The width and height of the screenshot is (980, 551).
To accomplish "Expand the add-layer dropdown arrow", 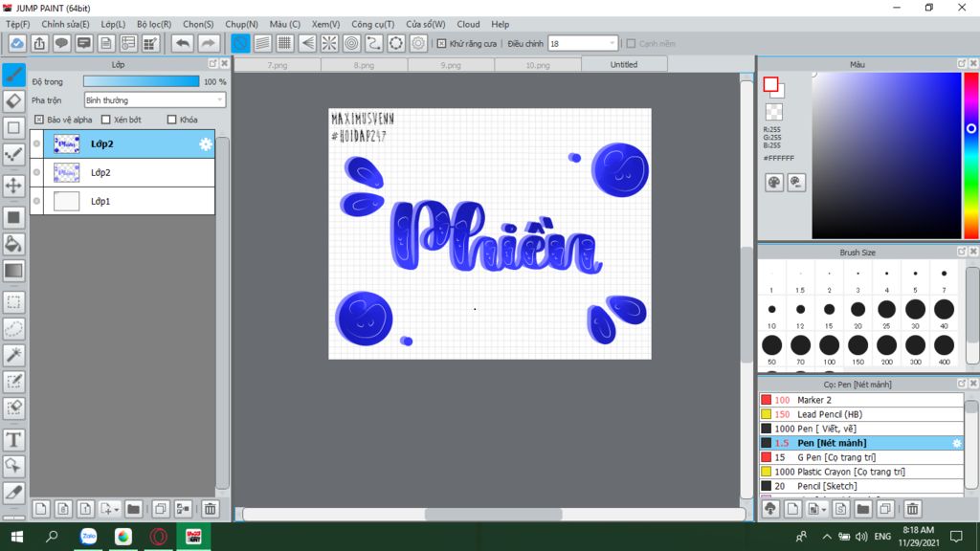I will (116, 510).
